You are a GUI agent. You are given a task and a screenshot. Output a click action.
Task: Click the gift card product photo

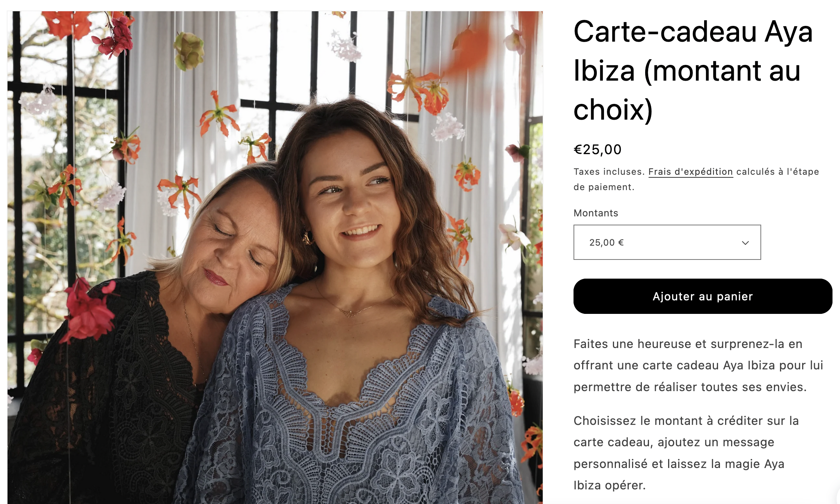pyautogui.click(x=275, y=258)
